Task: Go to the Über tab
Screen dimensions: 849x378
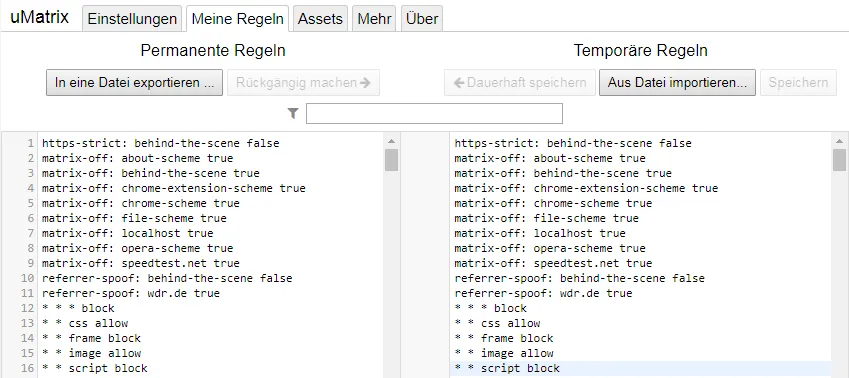Action: point(422,19)
